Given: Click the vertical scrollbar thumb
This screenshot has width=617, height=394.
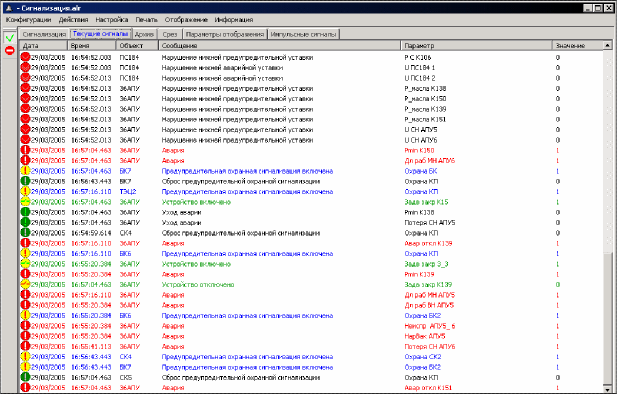Looking at the screenshot, I should point(607,319).
